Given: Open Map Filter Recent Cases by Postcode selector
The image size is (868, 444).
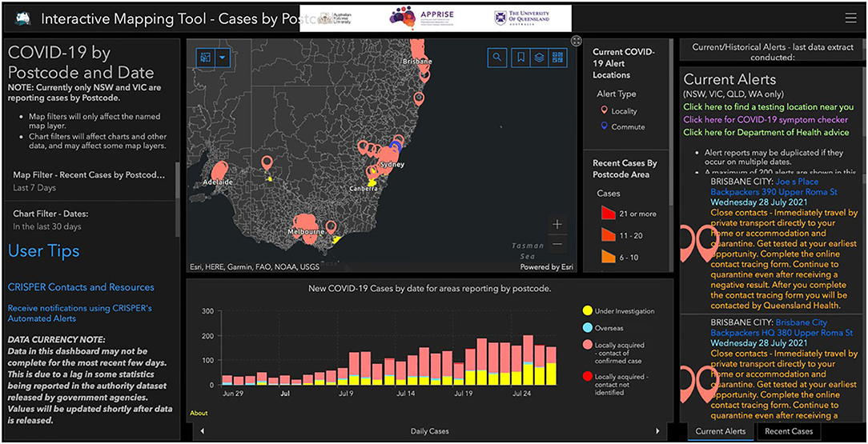Looking at the screenshot, I should pyautogui.click(x=90, y=181).
